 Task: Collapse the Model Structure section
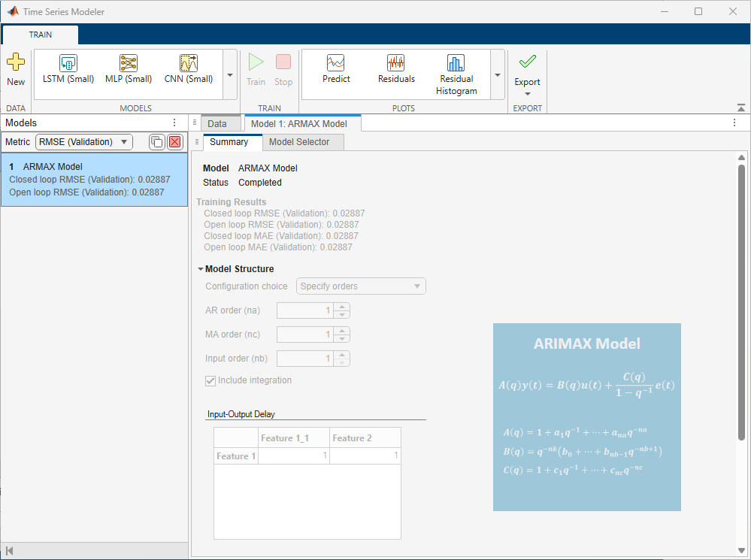click(x=201, y=269)
